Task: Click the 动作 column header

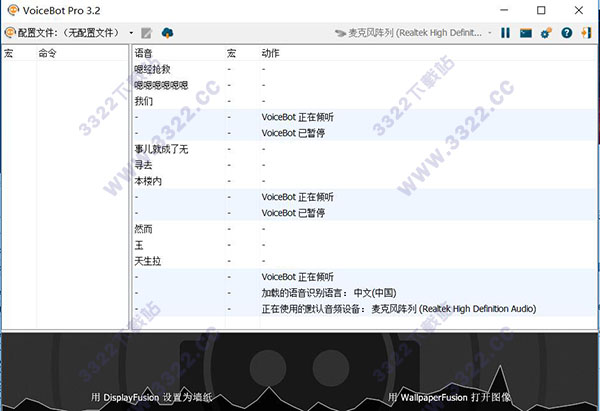Action: tap(270, 53)
